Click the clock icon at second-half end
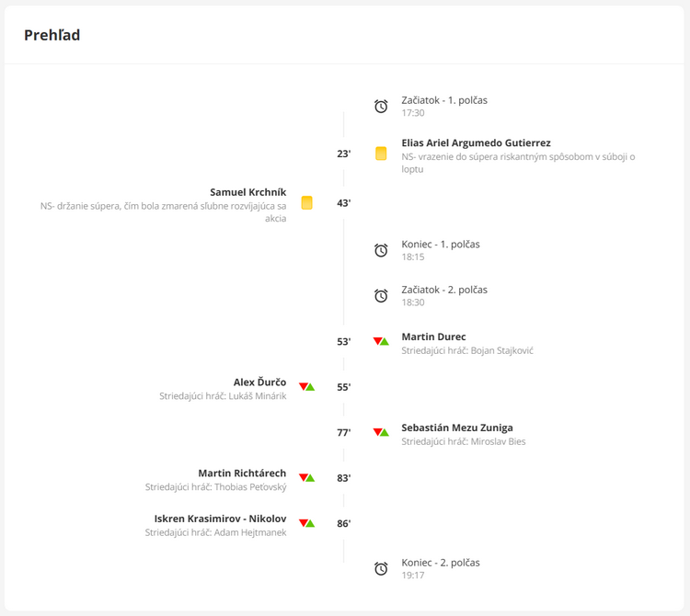The width and height of the screenshot is (690, 616). click(381, 569)
